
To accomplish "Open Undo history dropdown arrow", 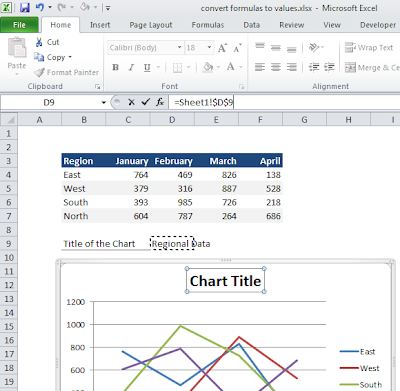I will click(50, 7).
